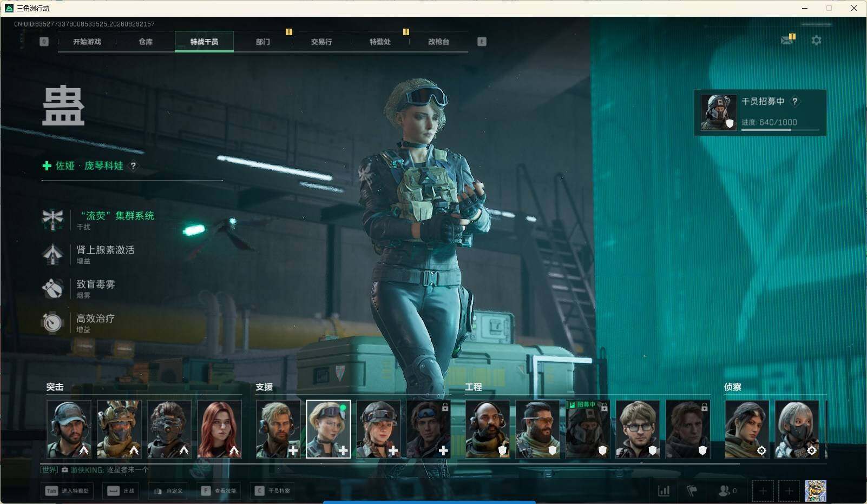Select the locked support operator with blue goggles
Screen dimensions: 867x504
(429, 429)
